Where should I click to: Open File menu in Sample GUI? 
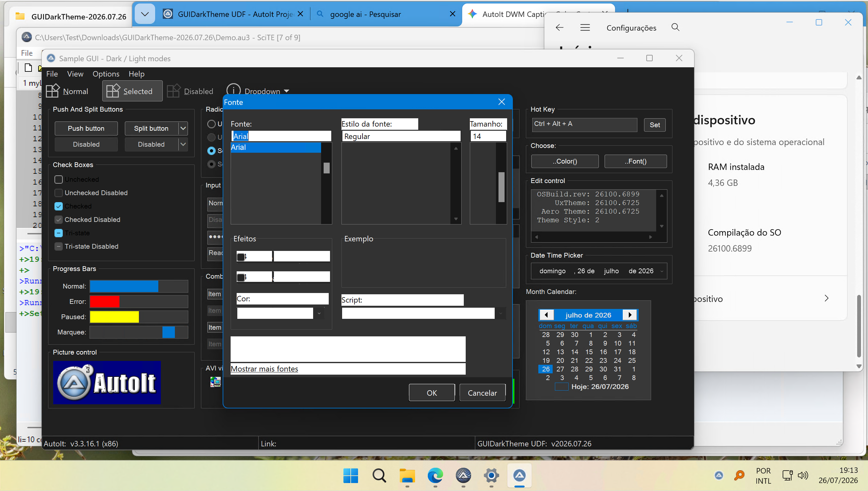click(x=52, y=74)
